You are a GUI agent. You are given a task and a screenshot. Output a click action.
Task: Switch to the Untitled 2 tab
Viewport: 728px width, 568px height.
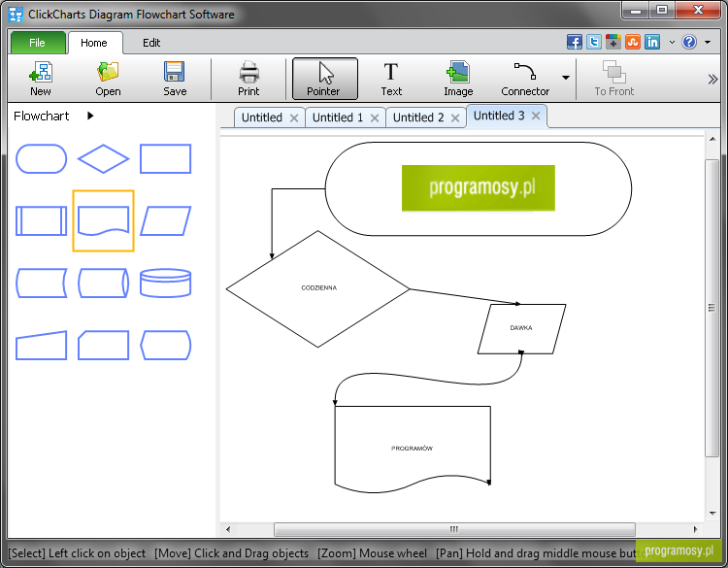(x=418, y=117)
